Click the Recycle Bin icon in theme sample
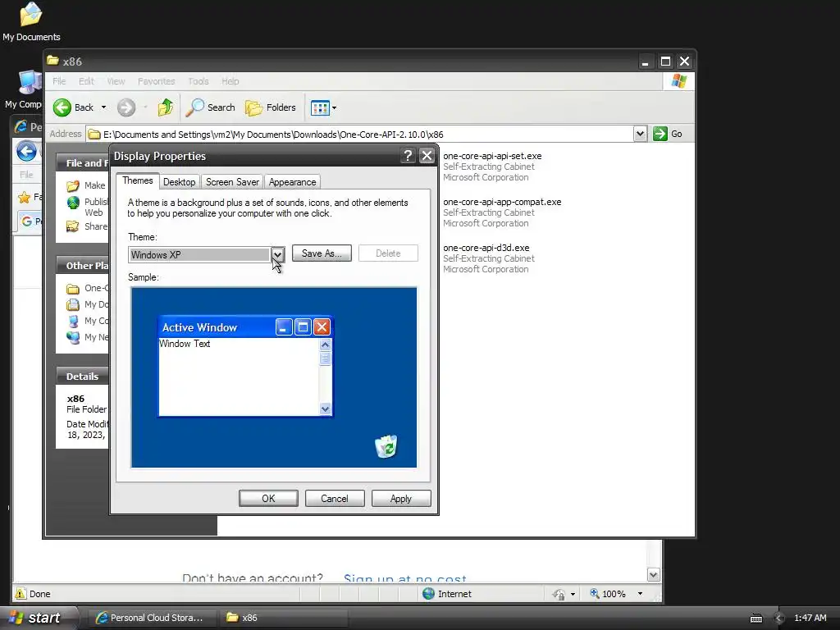This screenshot has height=630, width=840. click(386, 446)
